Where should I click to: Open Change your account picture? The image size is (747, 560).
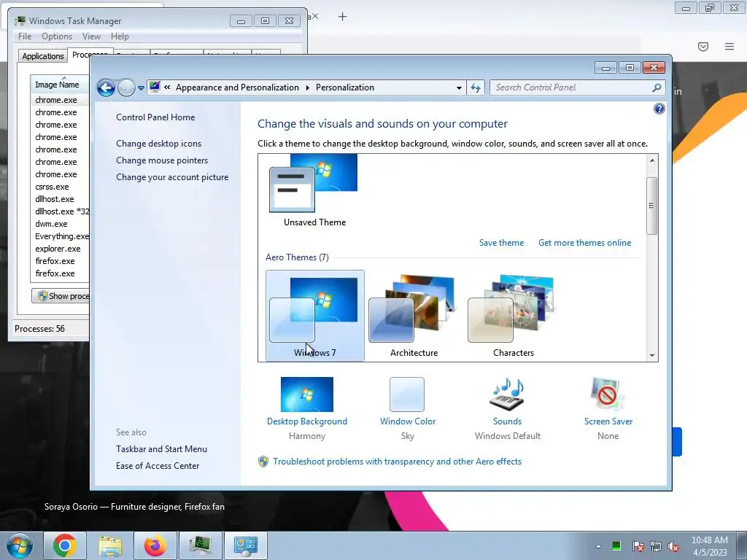pyautogui.click(x=172, y=177)
